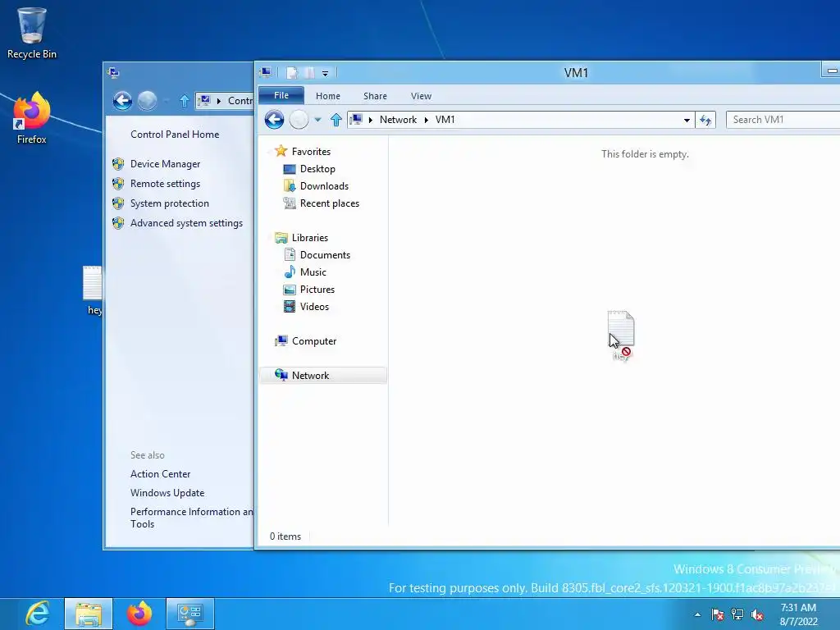Open Remote settings link
Screen dimensions: 840x630
(x=165, y=184)
